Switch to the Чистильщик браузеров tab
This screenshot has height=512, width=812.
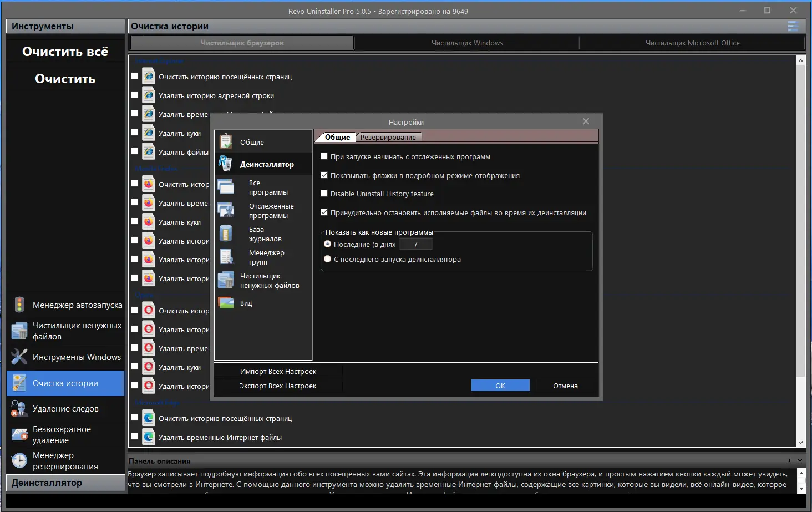click(x=242, y=43)
